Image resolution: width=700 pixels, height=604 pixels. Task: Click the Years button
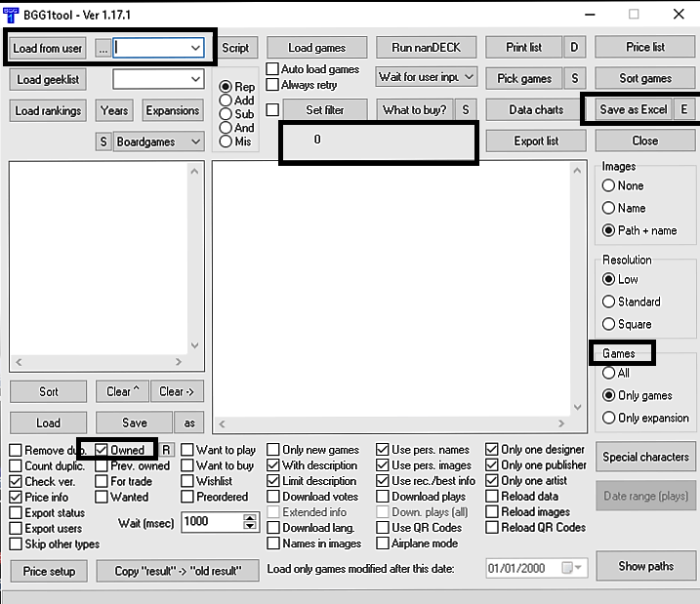[114, 110]
